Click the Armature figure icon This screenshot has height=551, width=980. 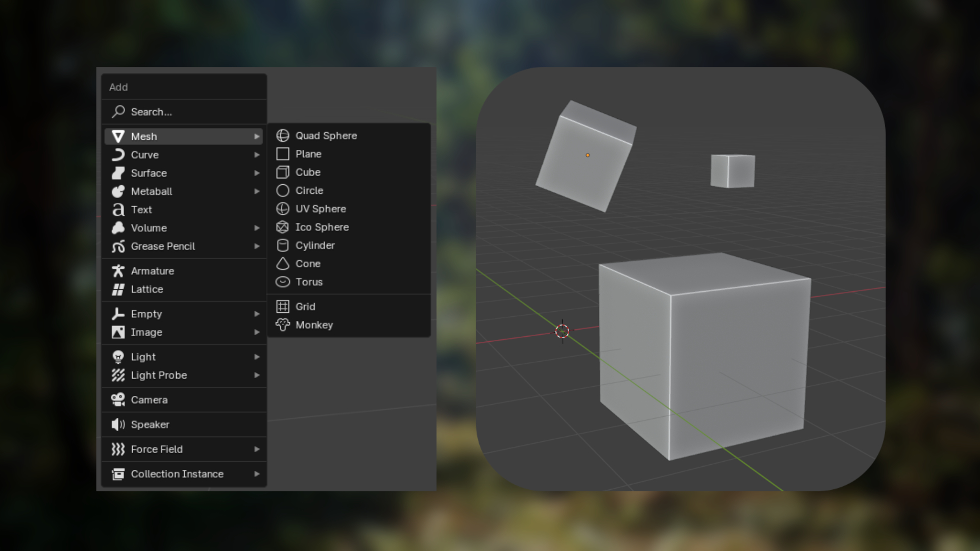pos(118,271)
